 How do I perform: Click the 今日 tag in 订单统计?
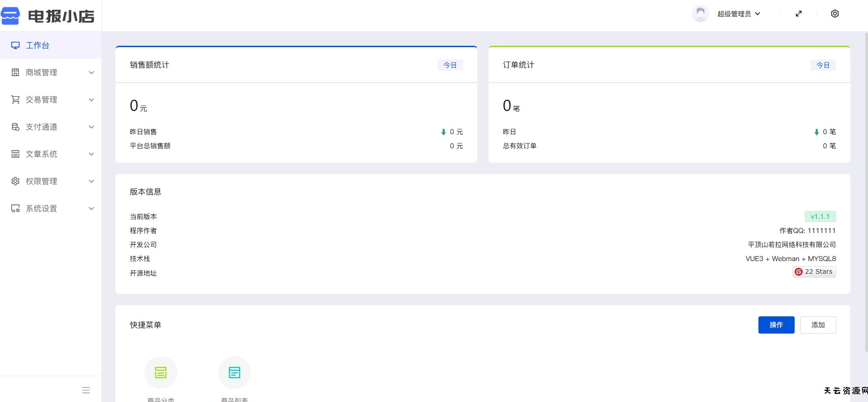823,65
